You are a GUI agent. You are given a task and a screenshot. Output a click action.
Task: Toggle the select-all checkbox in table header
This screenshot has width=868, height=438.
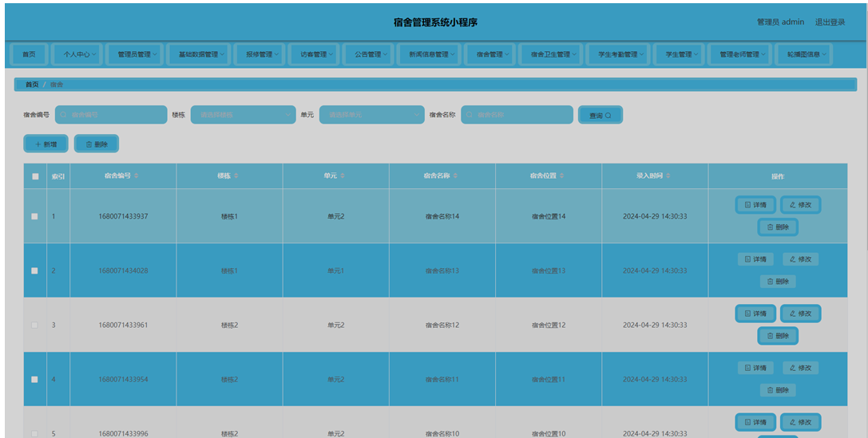coord(35,176)
